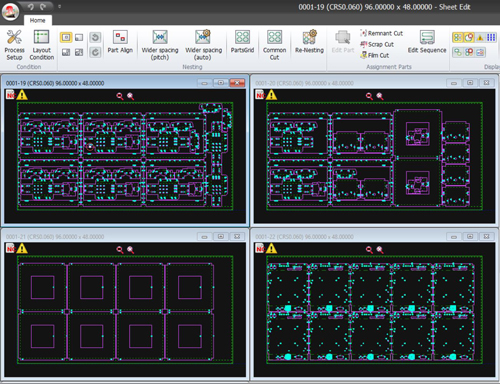Click the warning icon in sheet 0001-22 window
The image size is (500, 384).
click(271, 248)
